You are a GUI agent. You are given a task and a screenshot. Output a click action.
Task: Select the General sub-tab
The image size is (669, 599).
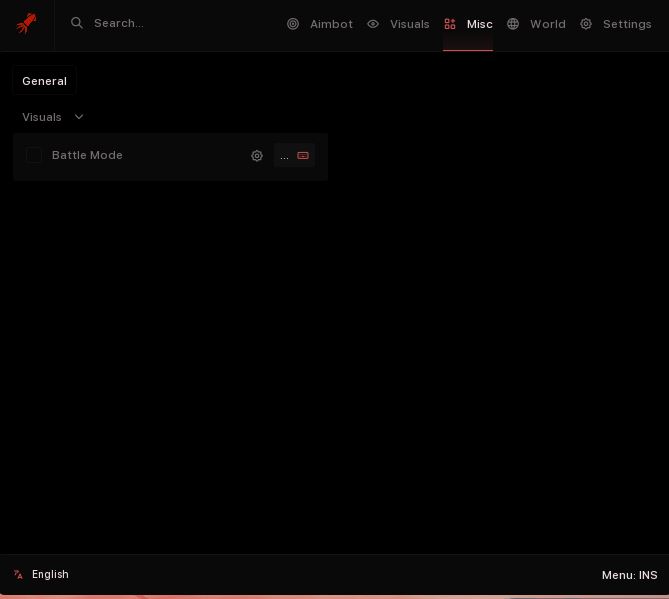(x=44, y=81)
